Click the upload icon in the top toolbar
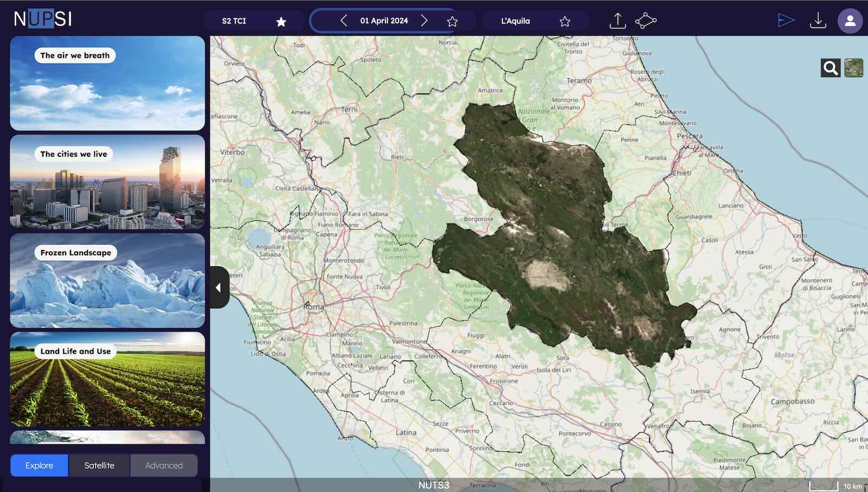Screen dimensions: 868x492 coord(617,20)
